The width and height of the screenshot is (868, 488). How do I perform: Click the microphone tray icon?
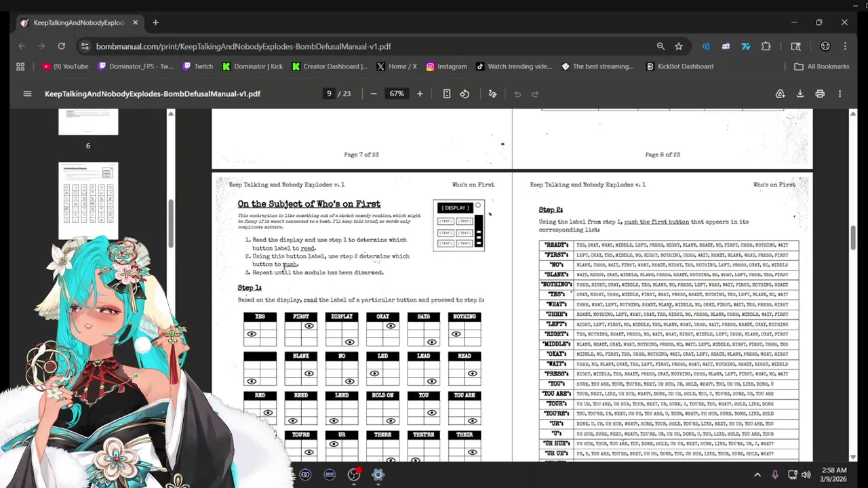click(775, 474)
